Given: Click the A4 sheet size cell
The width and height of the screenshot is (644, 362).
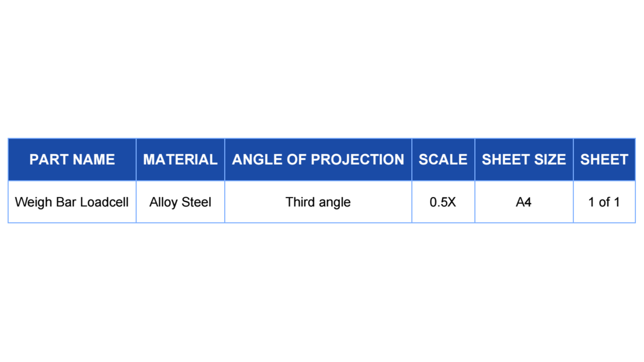Looking at the screenshot, I should coord(524,202).
